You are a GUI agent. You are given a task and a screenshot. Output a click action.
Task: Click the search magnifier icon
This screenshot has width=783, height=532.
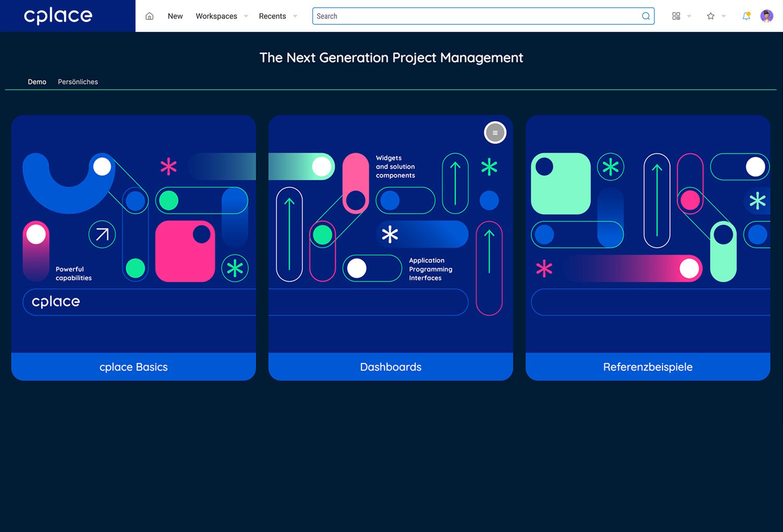point(646,16)
